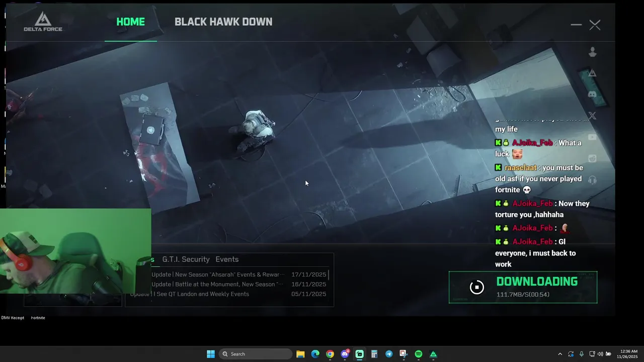
Task: Click the 17/11/2025 news date
Action: [x=308, y=275]
